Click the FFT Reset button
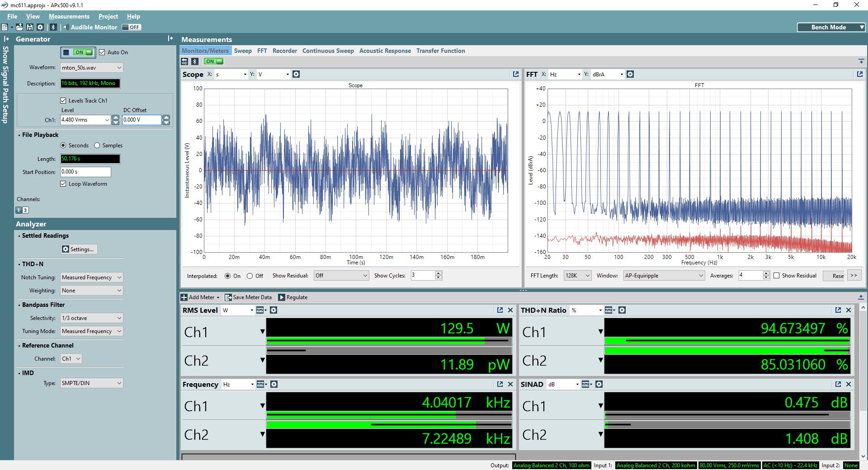Image resolution: width=868 pixels, height=470 pixels. point(834,276)
